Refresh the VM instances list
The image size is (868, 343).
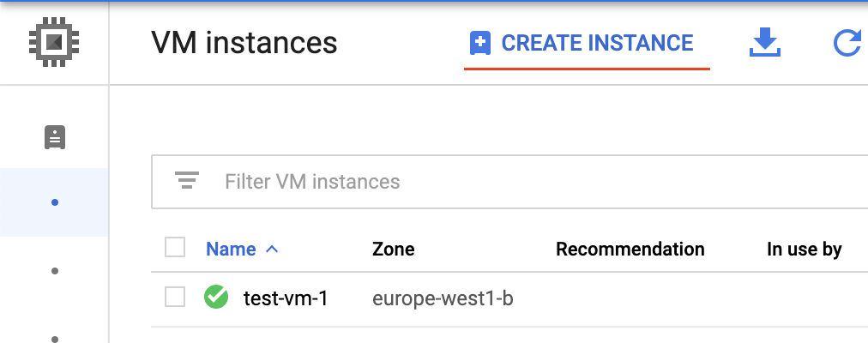(847, 43)
